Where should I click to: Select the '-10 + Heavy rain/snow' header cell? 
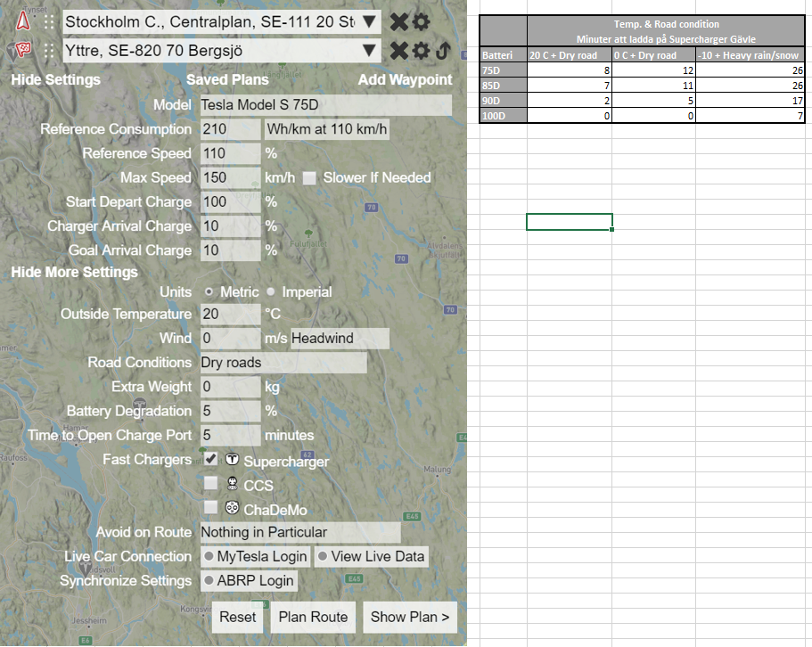(x=750, y=55)
